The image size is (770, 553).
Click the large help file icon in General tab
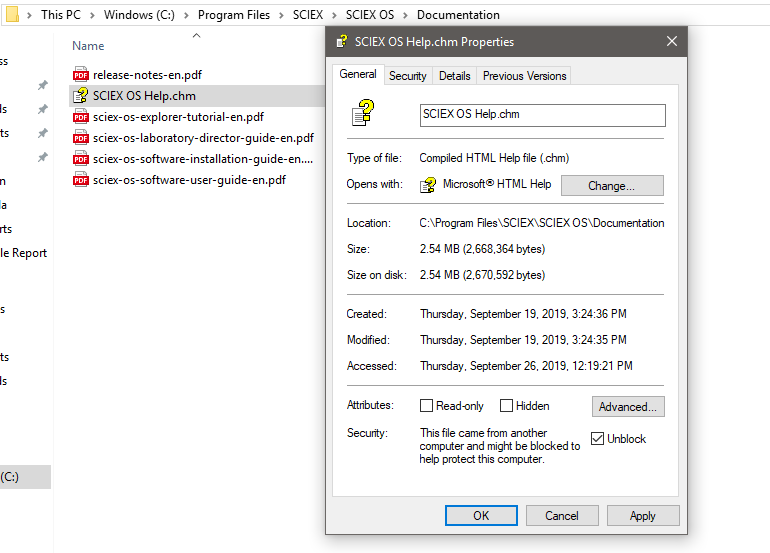[x=363, y=113]
